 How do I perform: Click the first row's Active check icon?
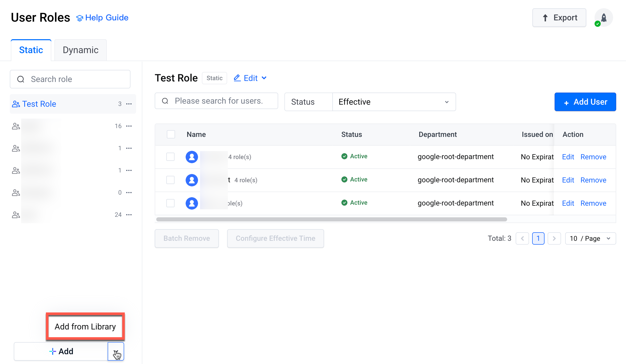tap(344, 156)
